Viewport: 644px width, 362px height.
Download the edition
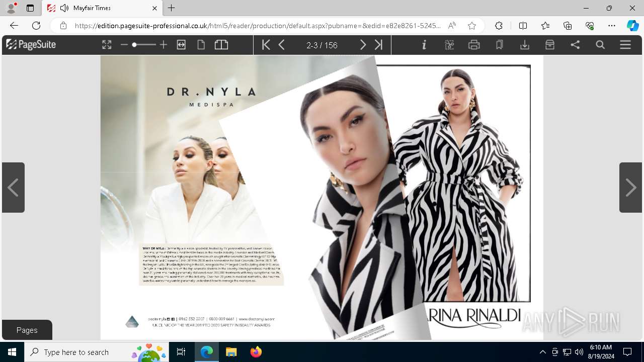pyautogui.click(x=524, y=45)
